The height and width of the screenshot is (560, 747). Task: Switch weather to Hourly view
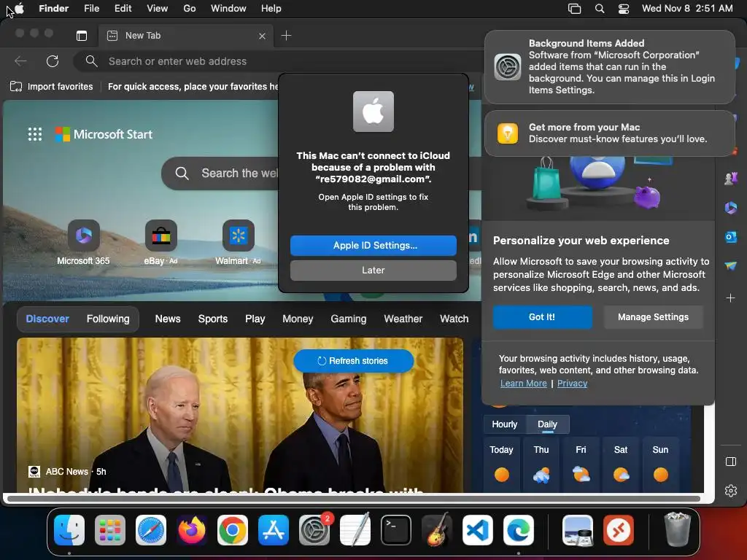point(505,424)
